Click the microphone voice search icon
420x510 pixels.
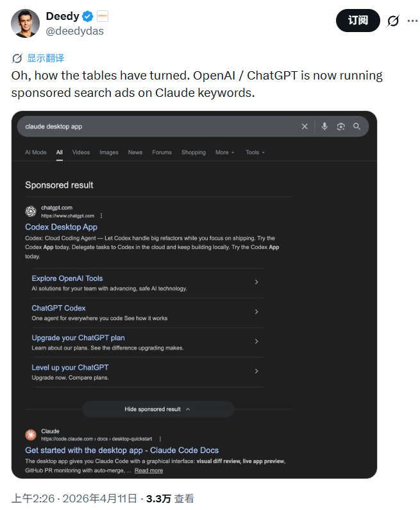pos(324,126)
